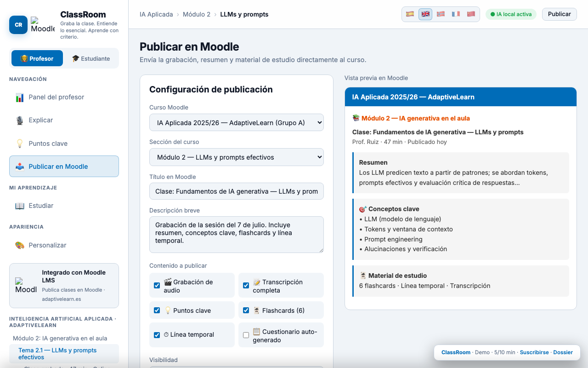Enable Cuestionario auto-generado checkbox
The height and width of the screenshot is (368, 588).
[246, 335]
